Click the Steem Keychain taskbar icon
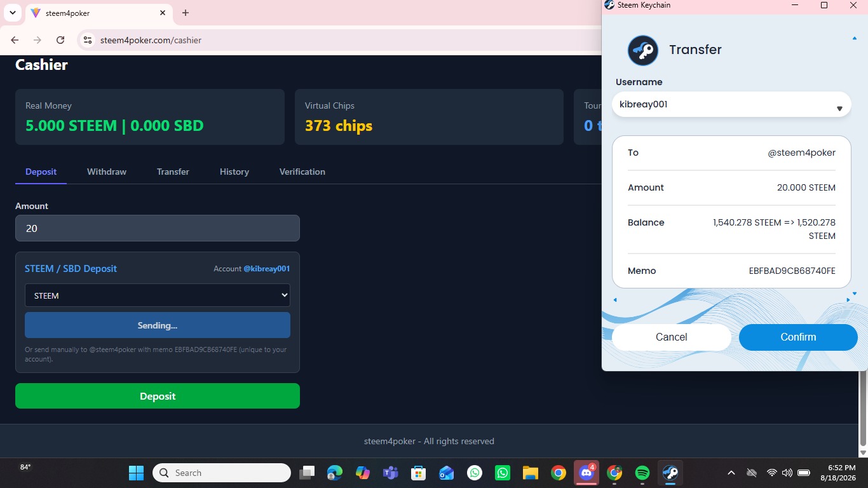This screenshot has width=868, height=488. (x=670, y=473)
